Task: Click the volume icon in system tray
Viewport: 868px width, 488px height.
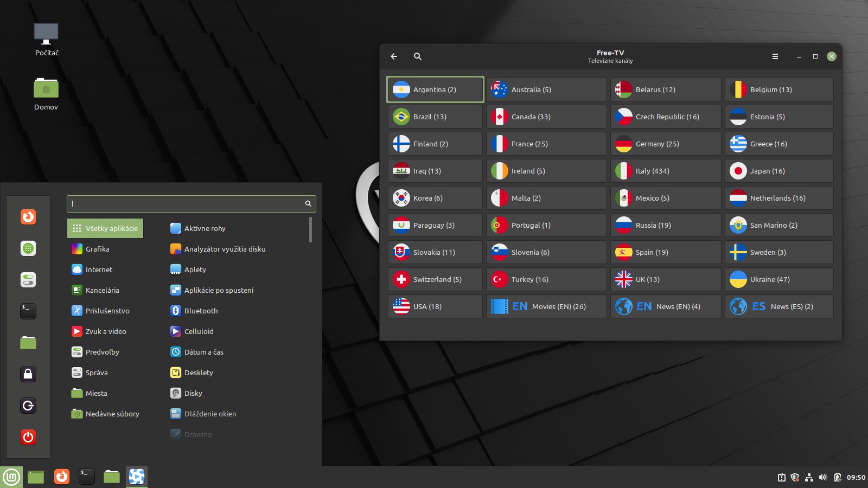Action: coord(823,478)
